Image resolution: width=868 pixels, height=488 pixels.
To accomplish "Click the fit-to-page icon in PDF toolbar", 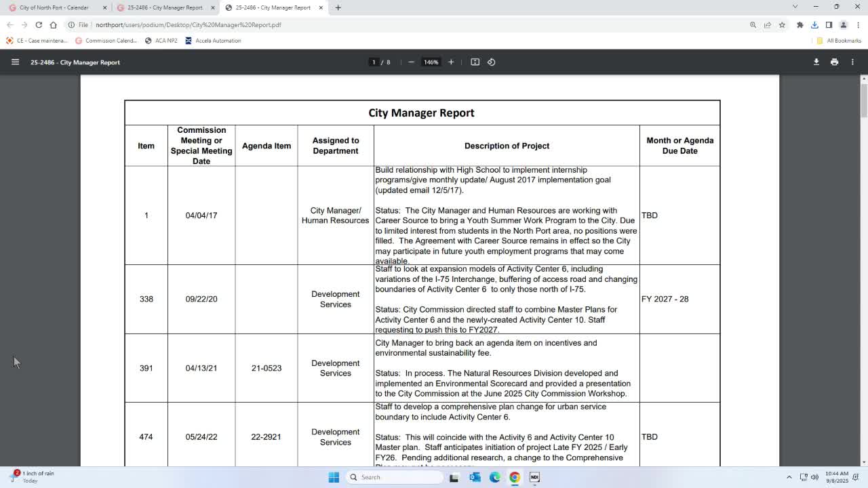I will pyautogui.click(x=475, y=62).
